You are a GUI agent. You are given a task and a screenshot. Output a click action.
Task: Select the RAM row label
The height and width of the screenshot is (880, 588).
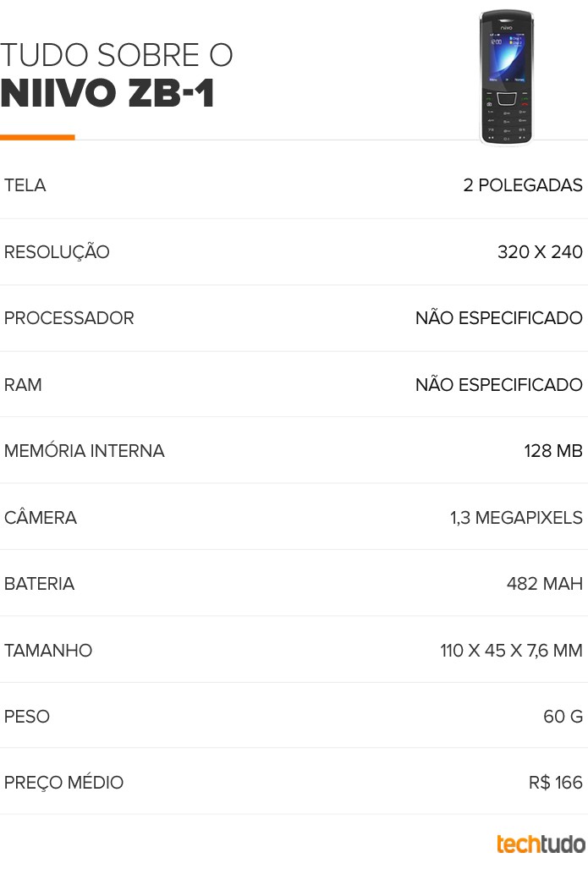(23, 385)
